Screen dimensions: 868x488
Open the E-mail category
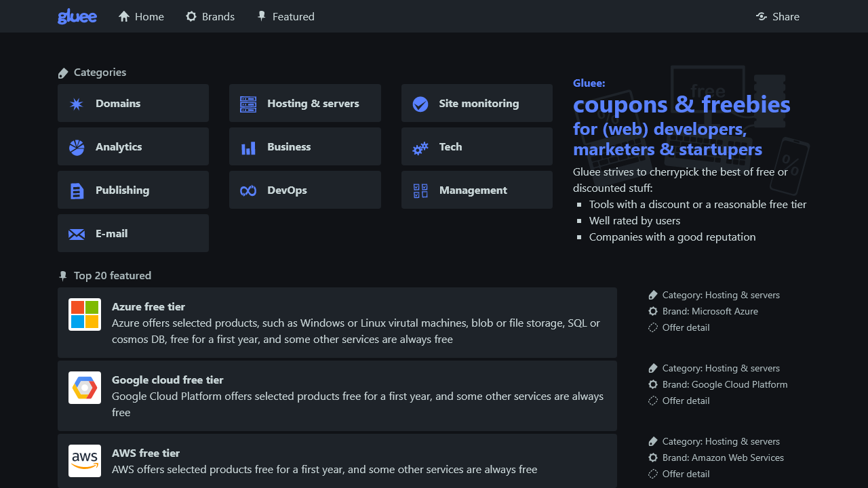133,233
